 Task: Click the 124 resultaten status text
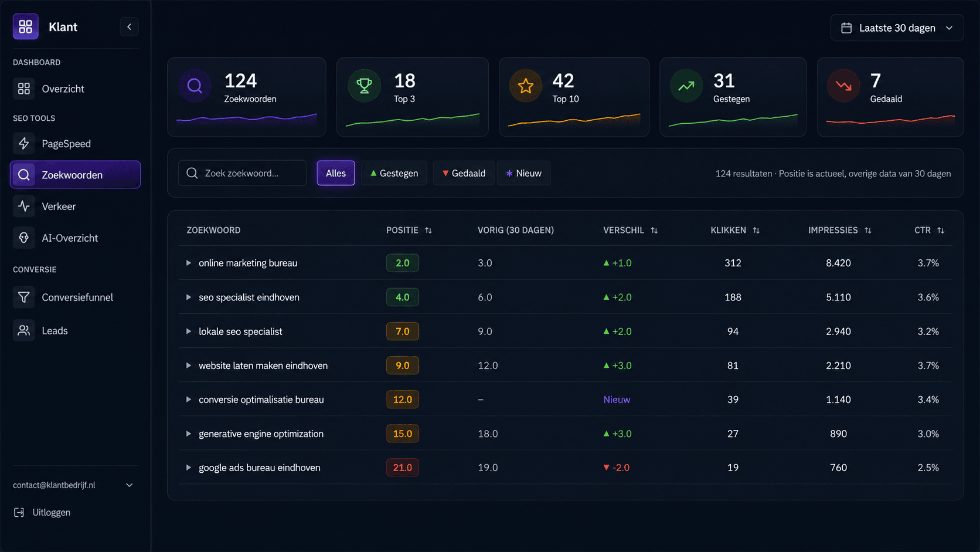coord(833,174)
